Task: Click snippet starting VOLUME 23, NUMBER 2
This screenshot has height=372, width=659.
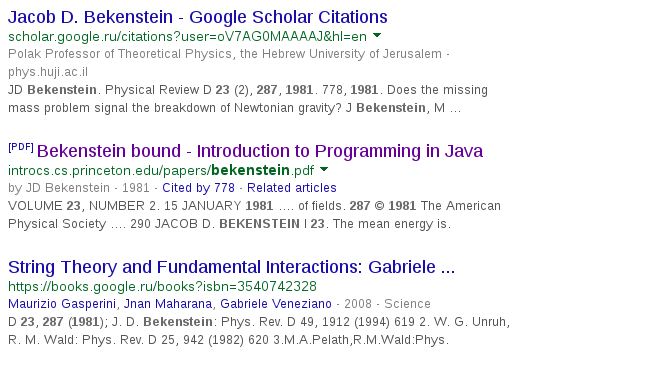Action: pyautogui.click(x=254, y=215)
